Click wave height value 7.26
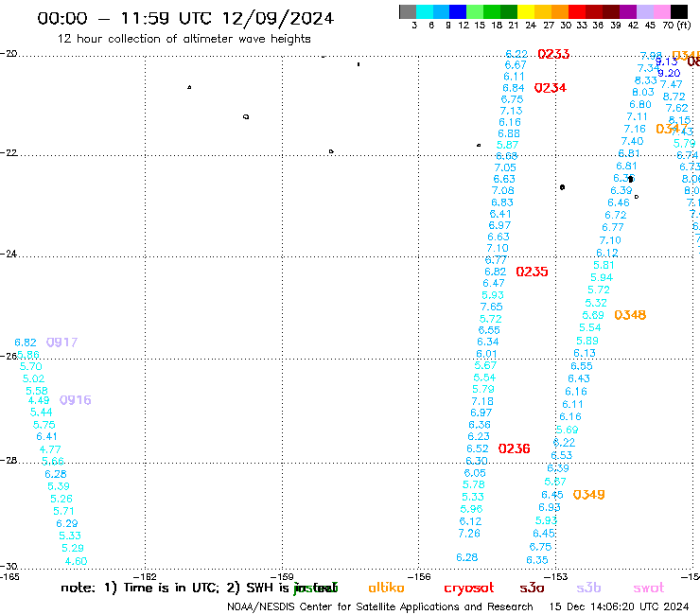 coord(469,534)
